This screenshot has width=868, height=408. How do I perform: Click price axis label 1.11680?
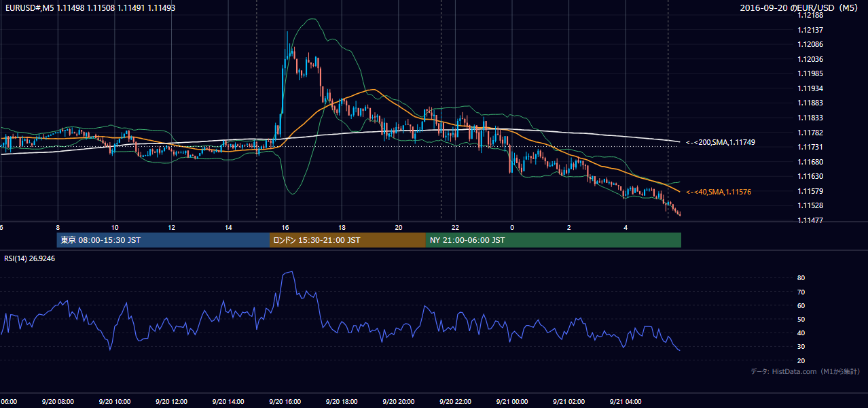tap(812, 162)
